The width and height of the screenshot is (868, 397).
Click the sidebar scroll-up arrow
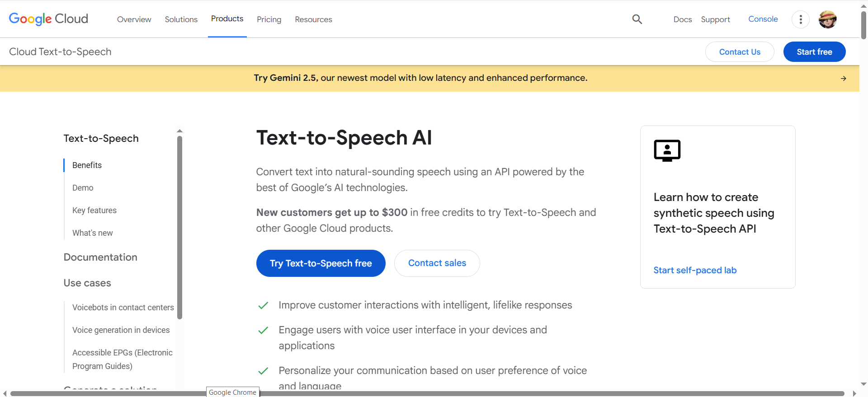click(x=179, y=131)
